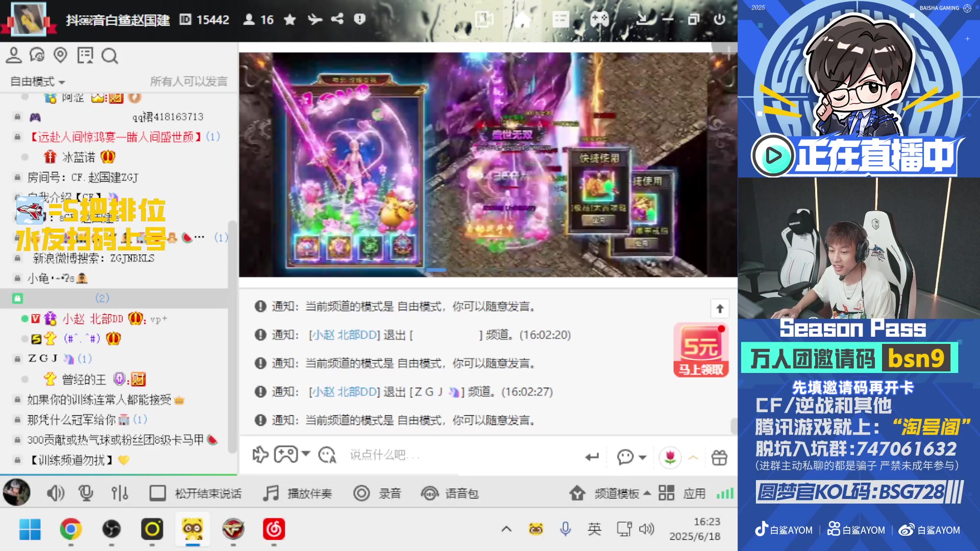Click the chat log vertical scrollbar
980x551 pixels.
pos(733,426)
